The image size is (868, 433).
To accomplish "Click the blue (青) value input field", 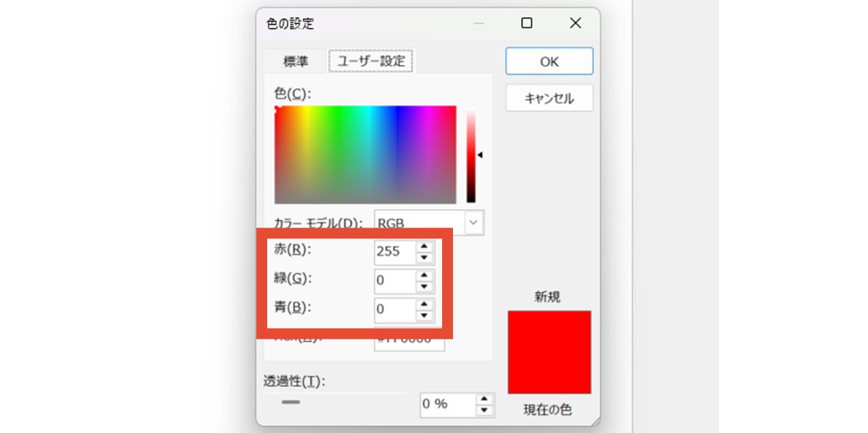I will click(x=394, y=309).
